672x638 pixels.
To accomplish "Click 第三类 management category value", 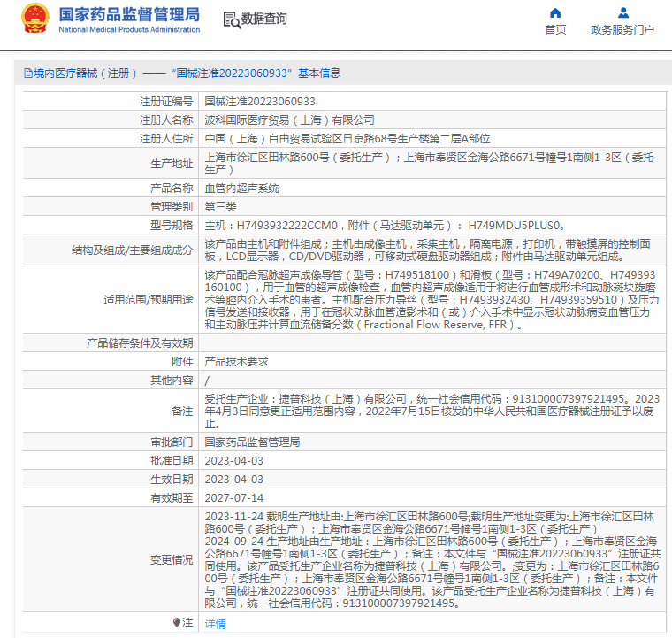I will (220, 207).
